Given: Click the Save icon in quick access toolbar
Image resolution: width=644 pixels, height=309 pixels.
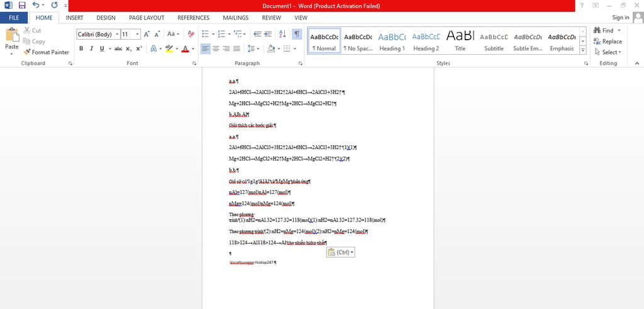Looking at the screenshot, I should click(x=22, y=5).
